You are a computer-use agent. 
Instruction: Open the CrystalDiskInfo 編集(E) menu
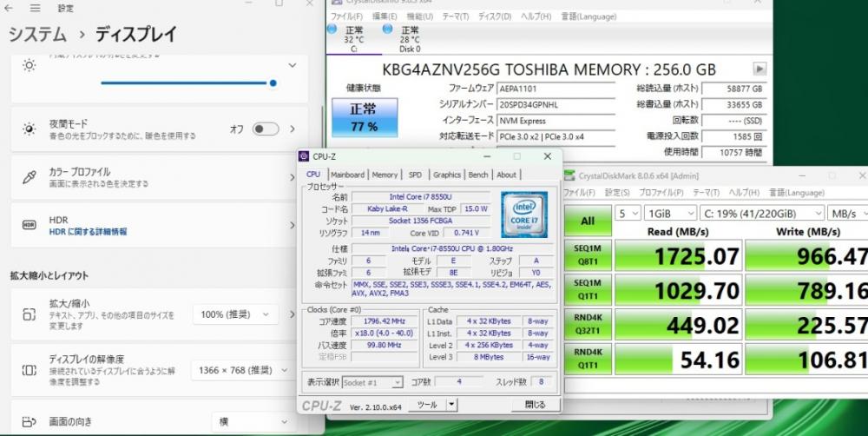[385, 17]
